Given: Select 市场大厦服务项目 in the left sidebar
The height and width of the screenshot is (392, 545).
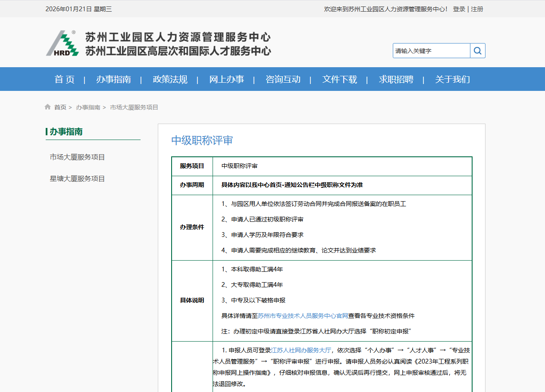Looking at the screenshot, I should 77,157.
